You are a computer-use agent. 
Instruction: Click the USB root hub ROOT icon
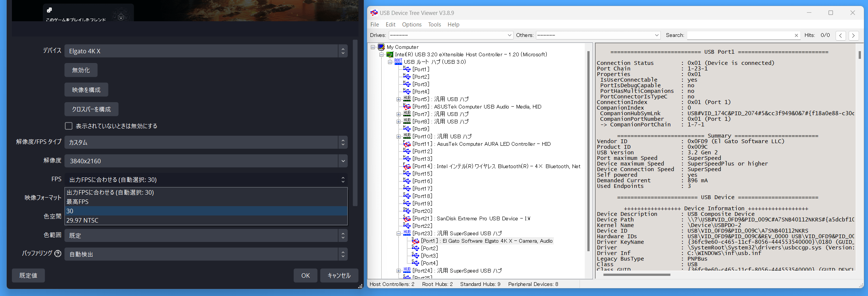tap(398, 62)
